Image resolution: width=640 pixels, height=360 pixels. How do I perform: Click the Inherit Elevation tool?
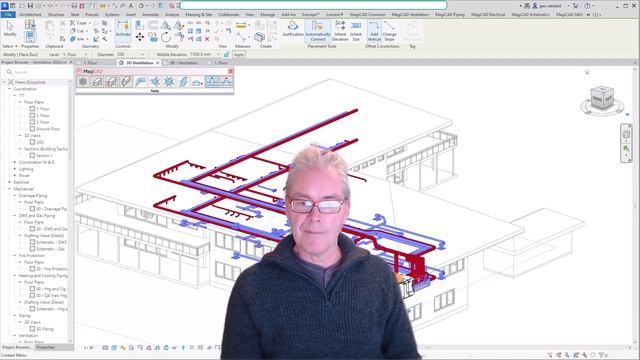pyautogui.click(x=340, y=31)
